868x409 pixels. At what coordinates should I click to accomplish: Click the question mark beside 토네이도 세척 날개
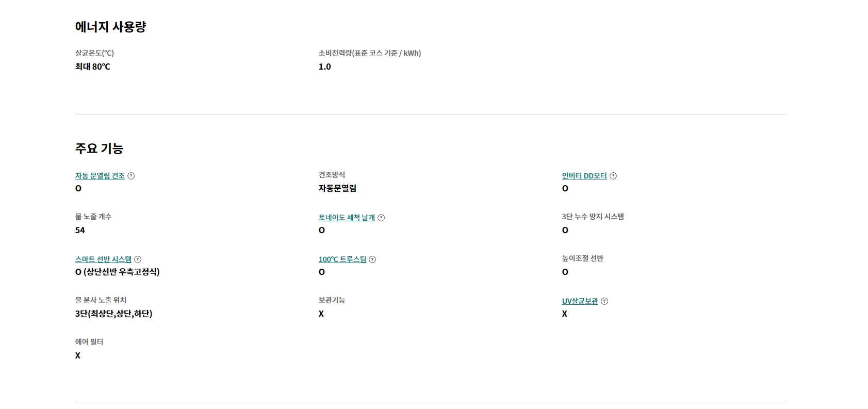point(381,218)
